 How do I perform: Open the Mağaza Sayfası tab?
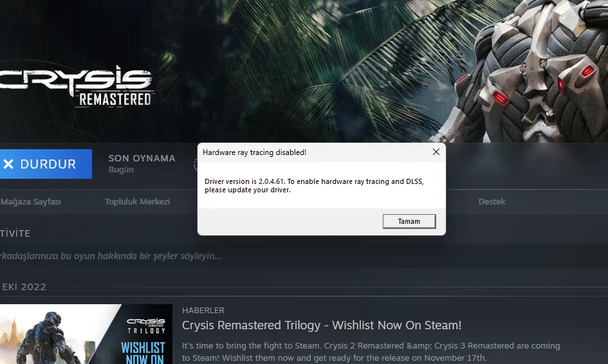coord(30,201)
